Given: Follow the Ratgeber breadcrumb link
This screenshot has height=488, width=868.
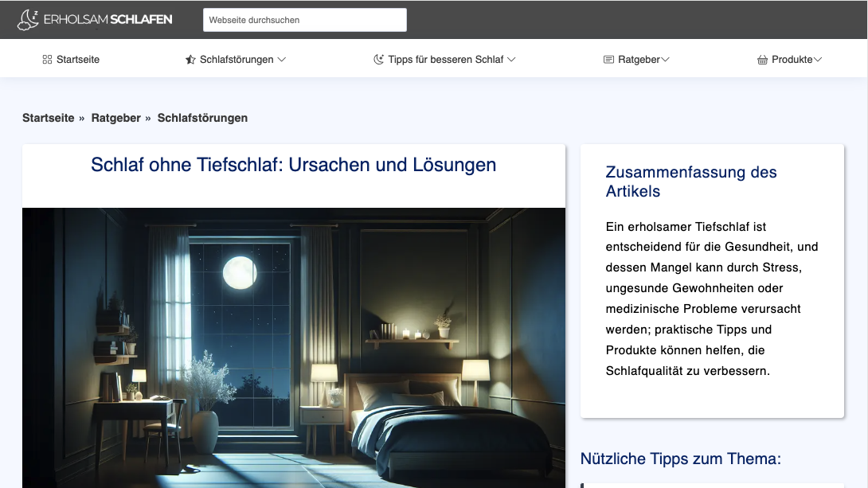Looking at the screenshot, I should point(116,118).
